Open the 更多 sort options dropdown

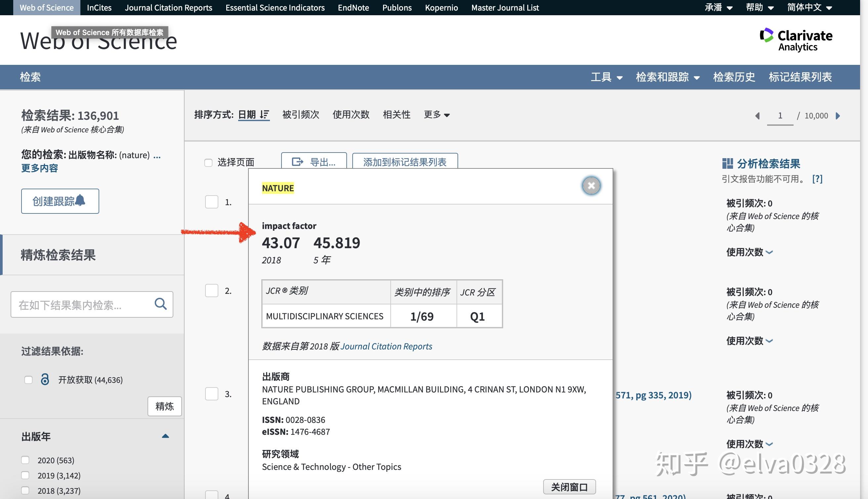tap(437, 114)
